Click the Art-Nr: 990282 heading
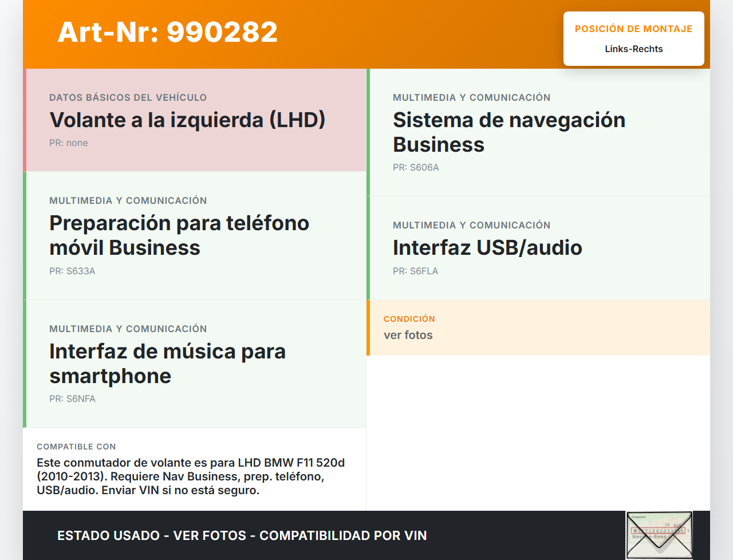733x560 pixels. tap(167, 32)
